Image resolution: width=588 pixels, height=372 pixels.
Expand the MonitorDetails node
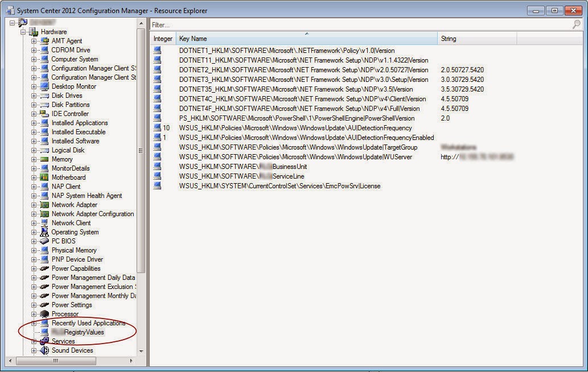tap(34, 168)
